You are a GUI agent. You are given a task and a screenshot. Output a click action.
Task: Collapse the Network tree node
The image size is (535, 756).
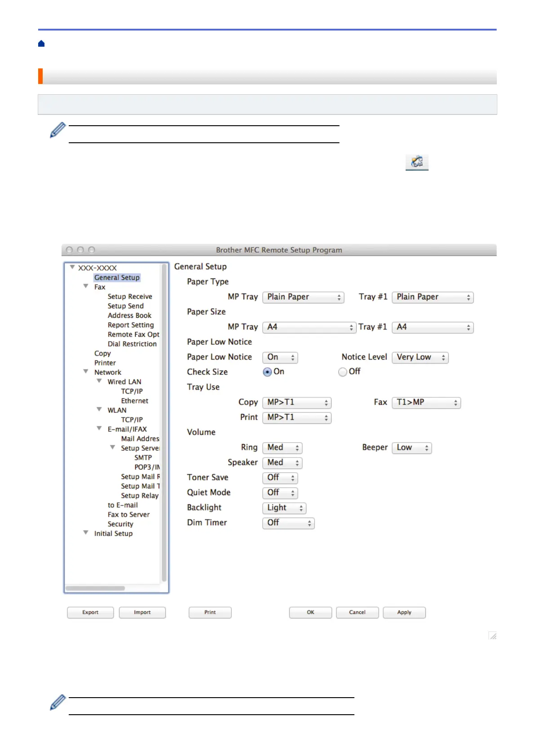(x=85, y=371)
